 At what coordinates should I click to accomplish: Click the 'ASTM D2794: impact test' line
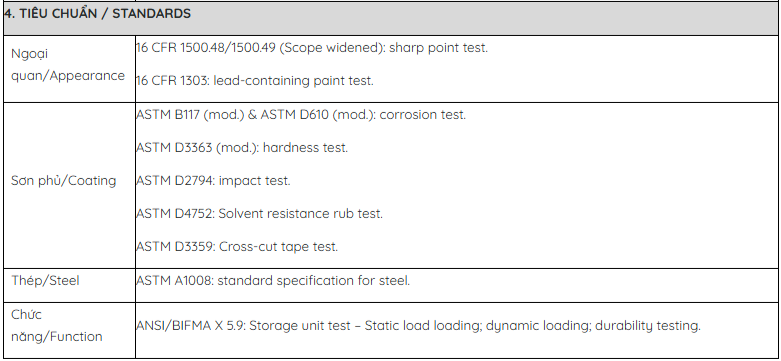213,181
